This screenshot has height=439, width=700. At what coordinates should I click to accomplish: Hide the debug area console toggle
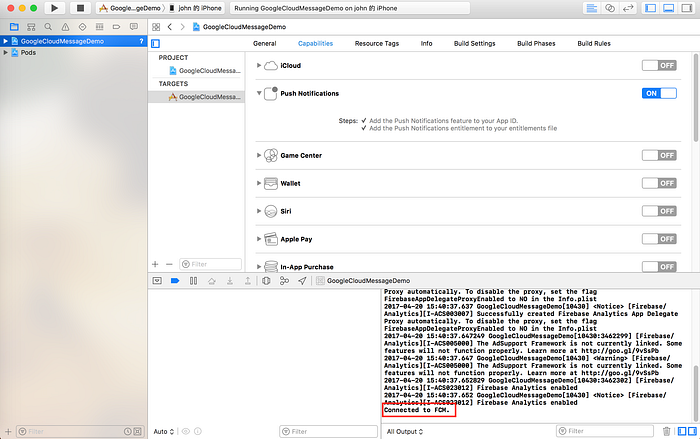(x=157, y=280)
